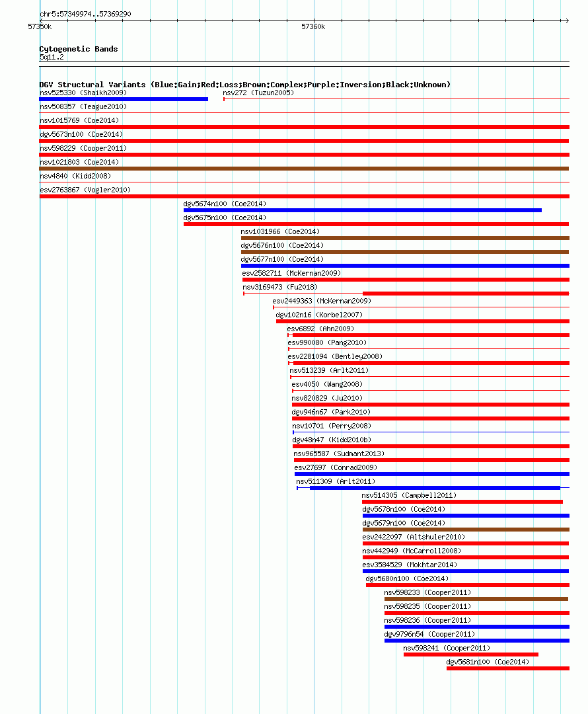Select nsv598241 (Cooper2011) label
Viewport: 588px width, 714px height.
[447, 649]
